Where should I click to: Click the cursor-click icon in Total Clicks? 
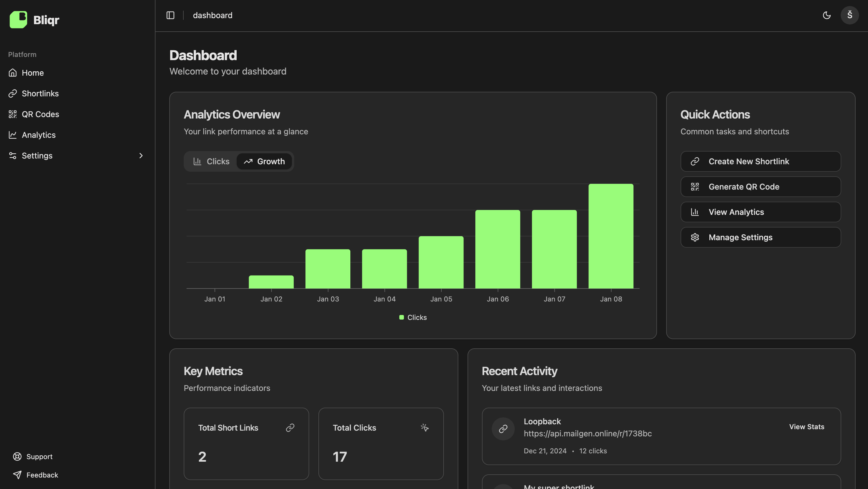(x=425, y=428)
